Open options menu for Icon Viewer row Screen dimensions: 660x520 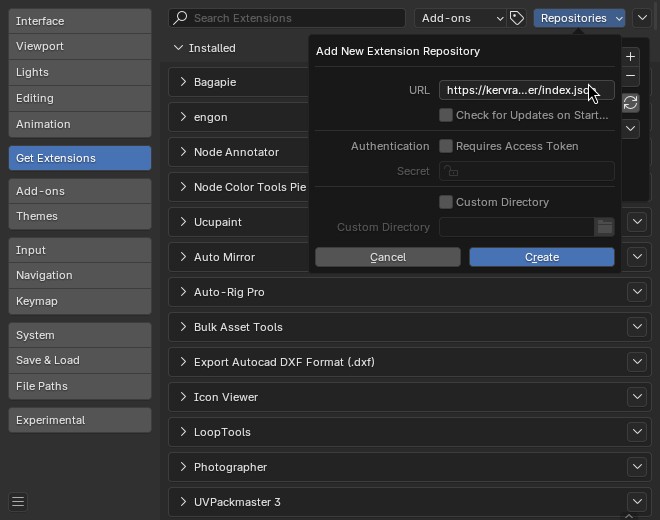click(x=637, y=397)
